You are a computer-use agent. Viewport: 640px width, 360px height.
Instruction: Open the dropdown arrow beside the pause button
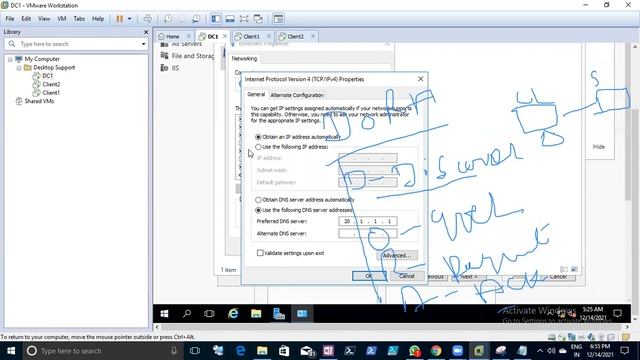[129, 19]
